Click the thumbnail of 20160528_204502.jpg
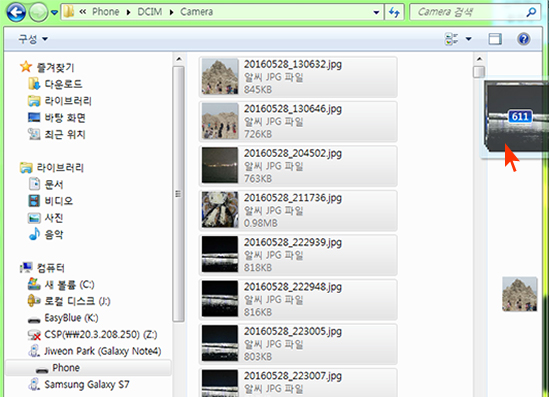This screenshot has width=549, height=397. click(x=220, y=166)
